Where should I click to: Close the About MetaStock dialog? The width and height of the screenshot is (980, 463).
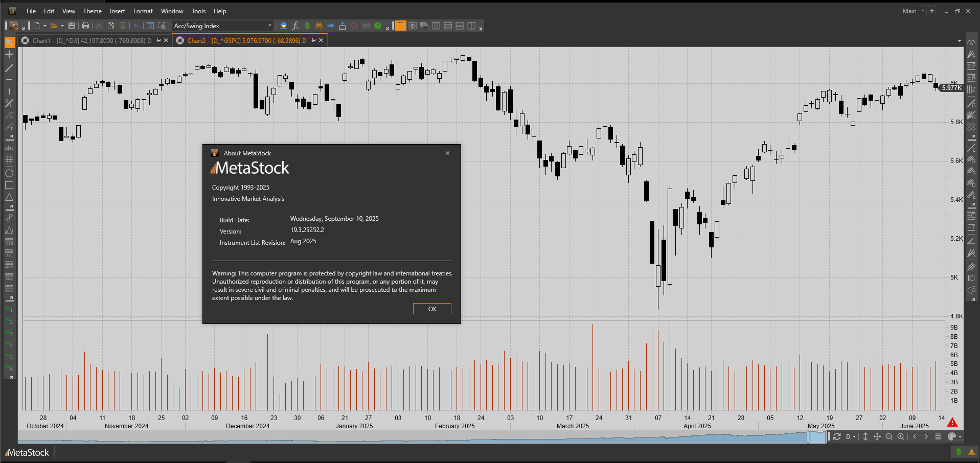[x=447, y=153]
